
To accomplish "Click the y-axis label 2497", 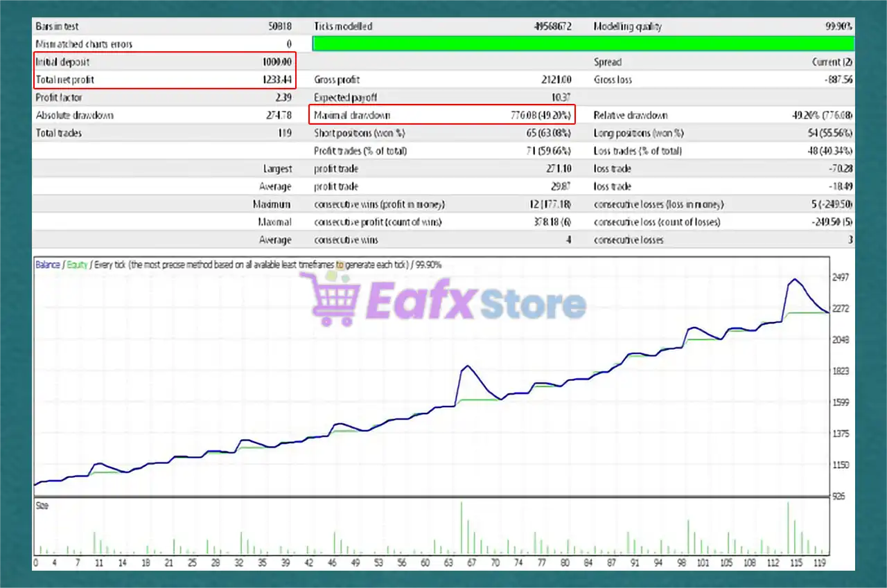I will (841, 277).
